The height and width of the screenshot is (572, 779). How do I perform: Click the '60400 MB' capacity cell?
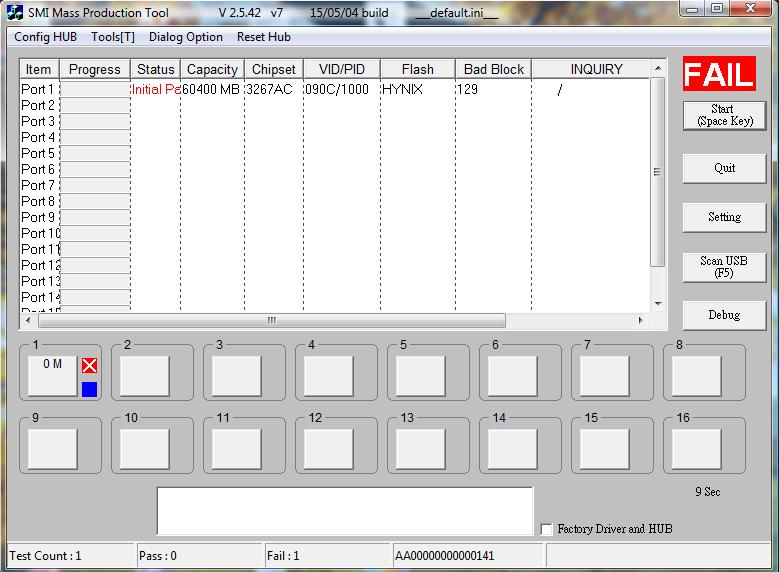[211, 89]
